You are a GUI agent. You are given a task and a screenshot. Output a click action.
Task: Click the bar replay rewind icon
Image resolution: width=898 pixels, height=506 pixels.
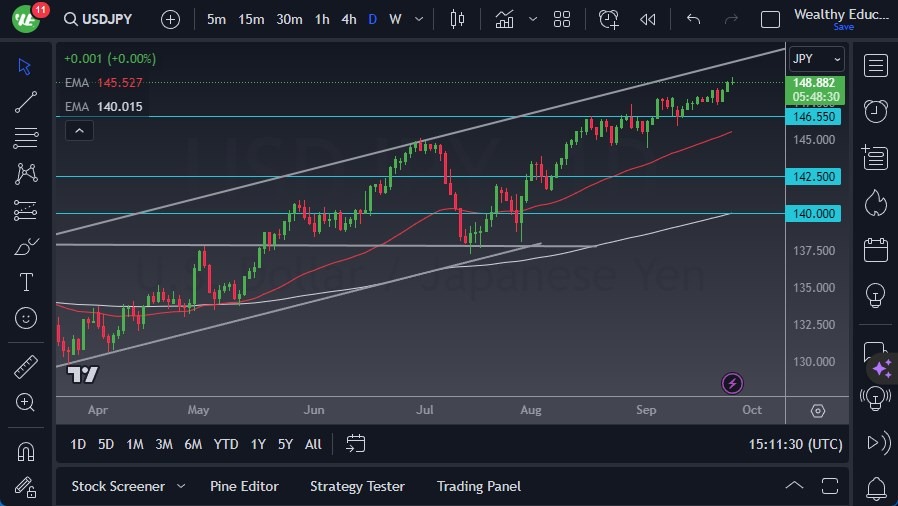(x=648, y=19)
